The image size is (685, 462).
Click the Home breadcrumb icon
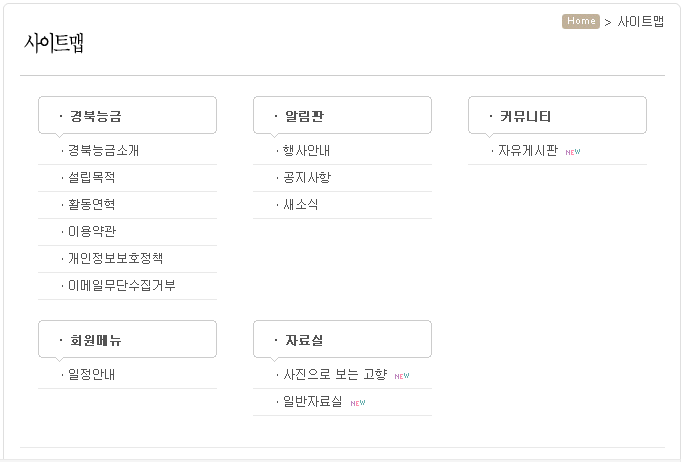click(x=581, y=21)
